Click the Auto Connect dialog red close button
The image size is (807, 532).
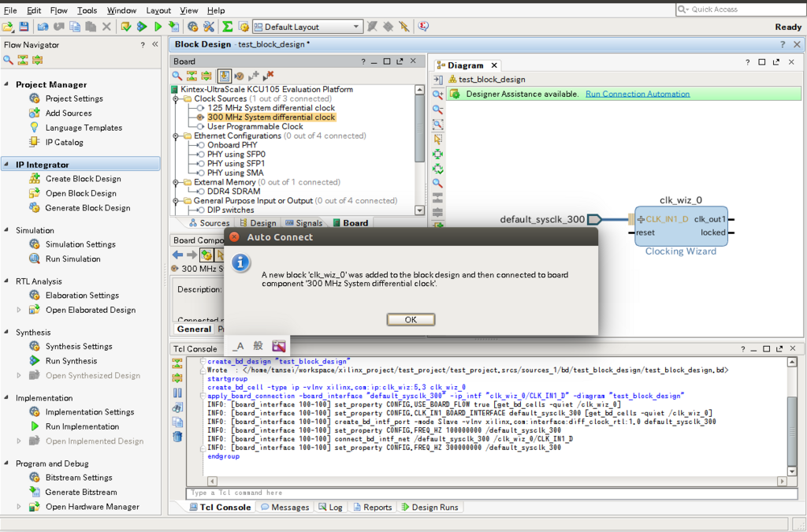click(x=234, y=236)
